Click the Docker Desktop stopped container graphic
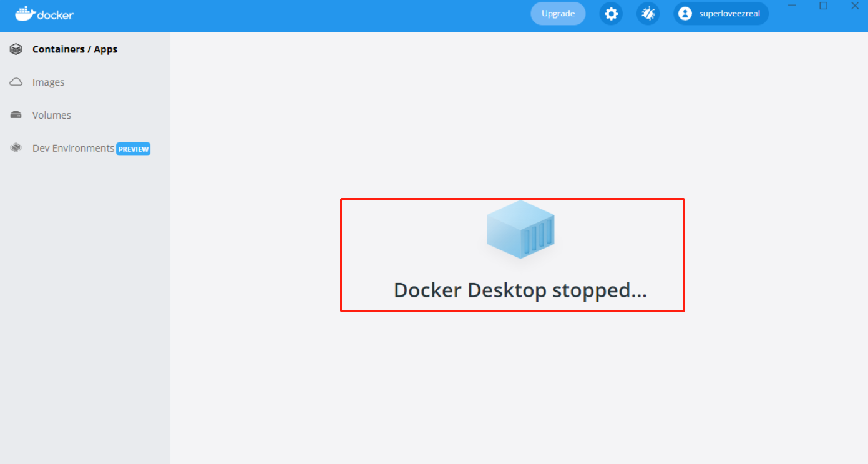The width and height of the screenshot is (868, 464). [x=520, y=229]
